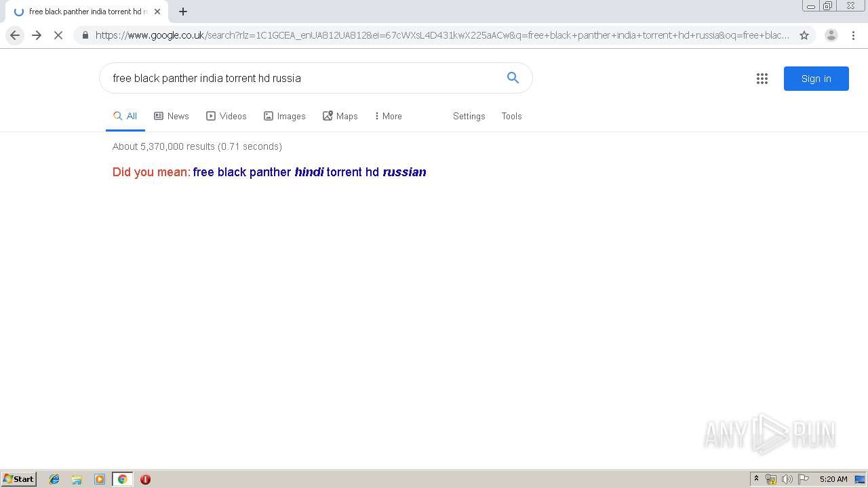The image size is (868, 488).
Task: Open the Windows Start menu
Action: point(19,479)
